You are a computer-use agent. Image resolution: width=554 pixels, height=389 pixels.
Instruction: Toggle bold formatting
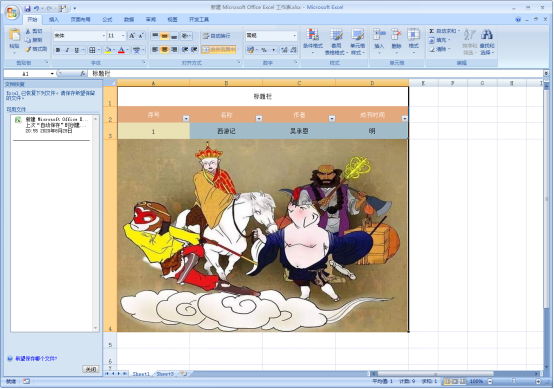pyautogui.click(x=58, y=50)
